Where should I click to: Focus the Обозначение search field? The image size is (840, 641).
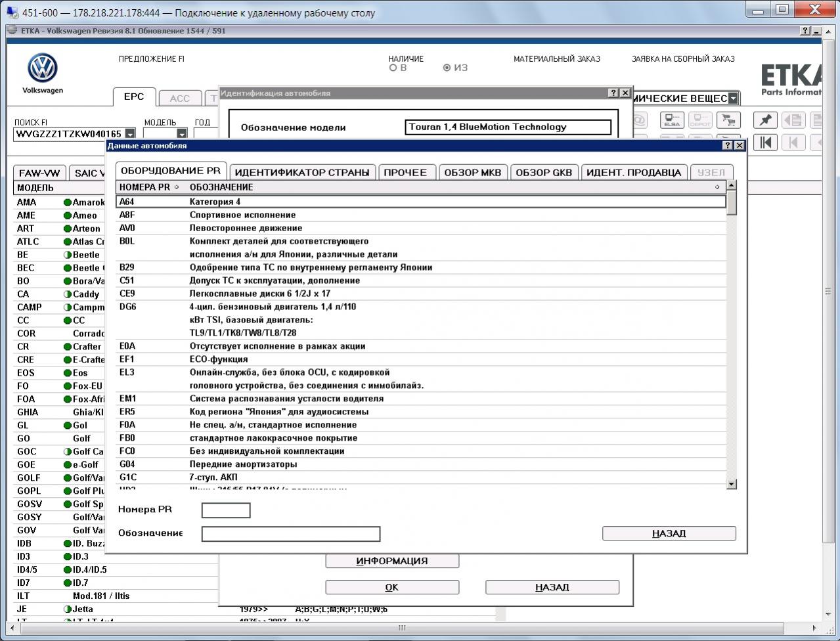coord(291,534)
